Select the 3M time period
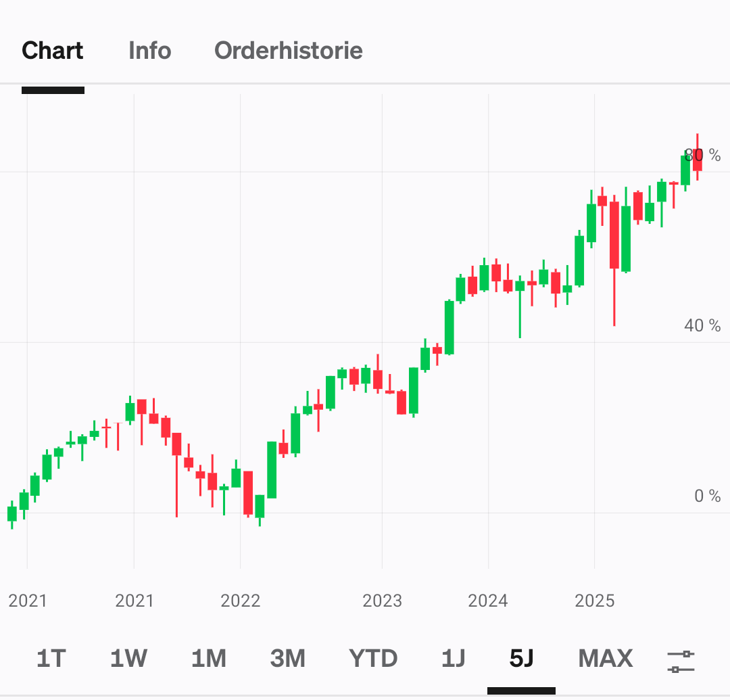This screenshot has height=700, width=730. coord(287,658)
